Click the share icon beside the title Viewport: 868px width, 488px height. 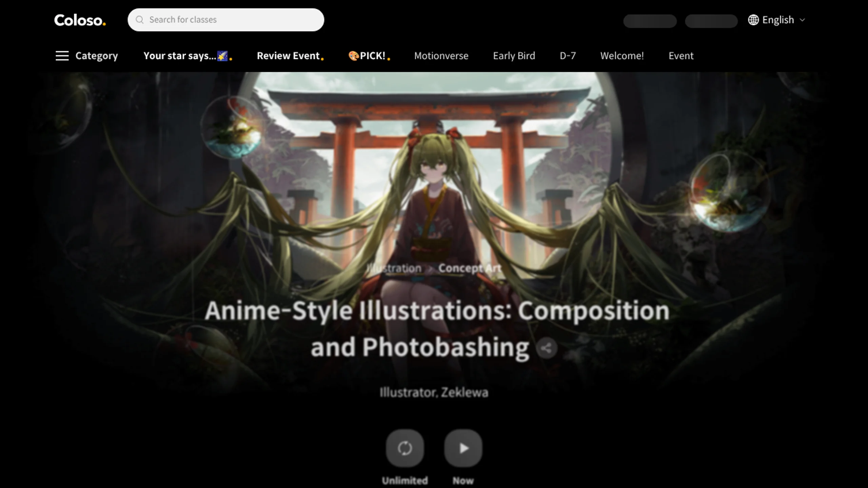tap(546, 348)
